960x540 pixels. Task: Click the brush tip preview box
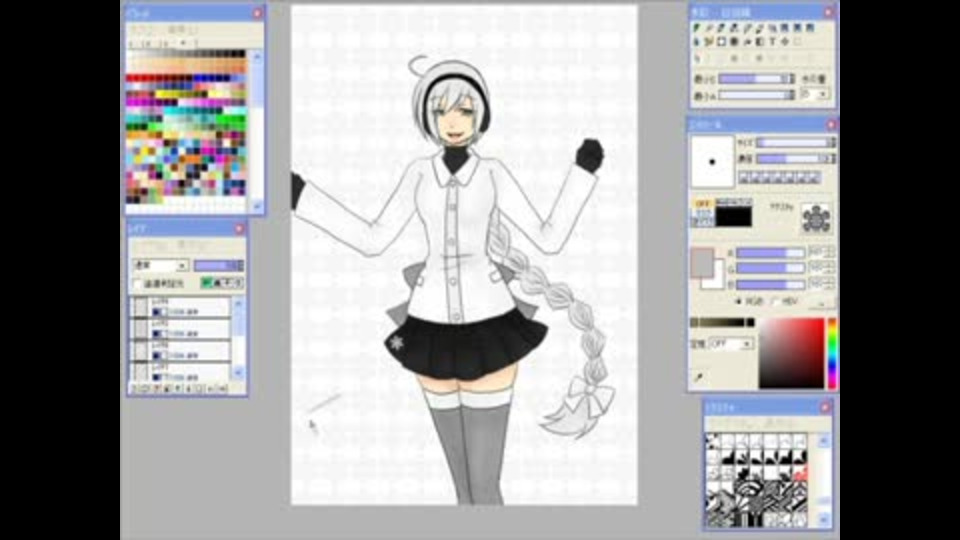point(712,162)
